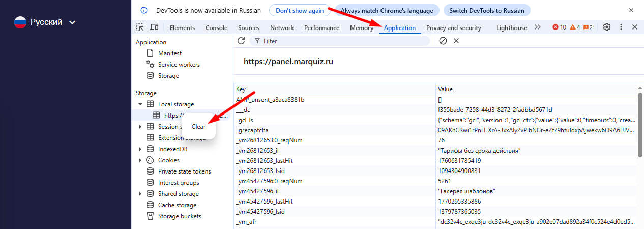Image resolution: width=644 pixels, height=229 pixels.
Task: Select Clear in the context menu
Action: coord(199,127)
